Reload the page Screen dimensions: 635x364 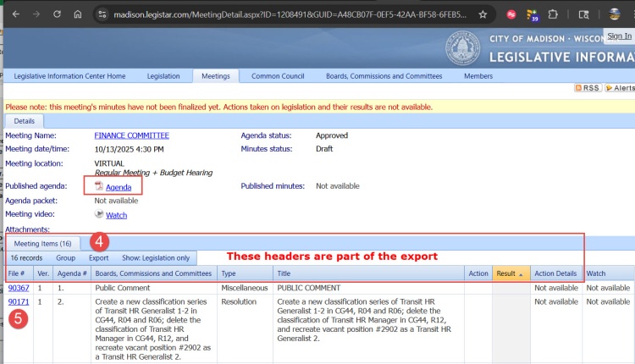click(56, 14)
